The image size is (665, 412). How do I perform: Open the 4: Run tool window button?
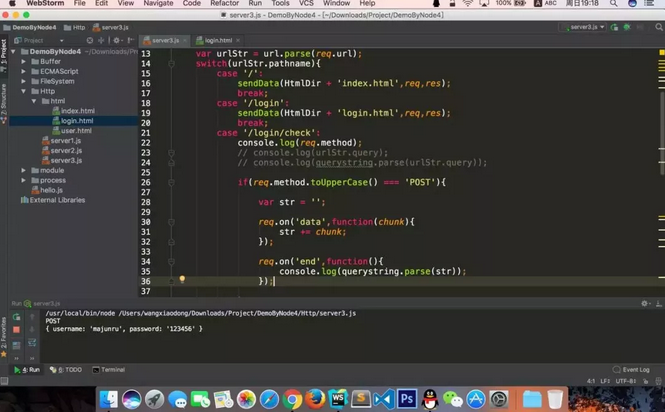(x=27, y=370)
